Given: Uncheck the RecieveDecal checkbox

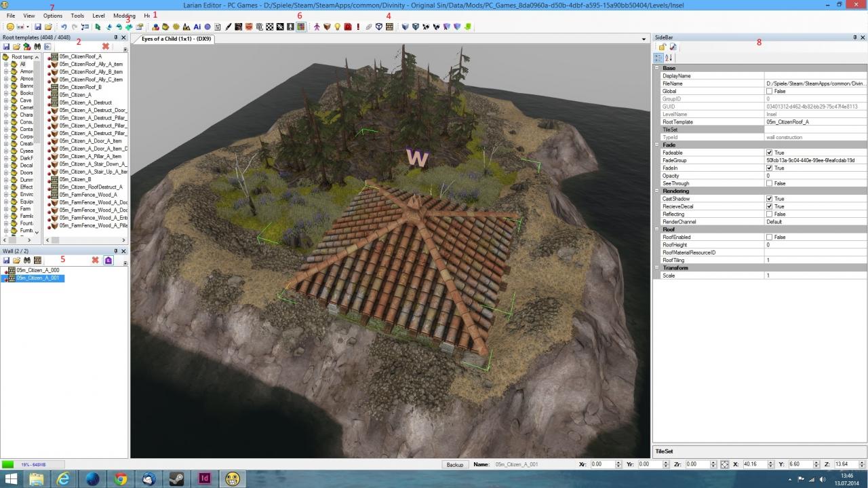Looking at the screenshot, I should tap(769, 206).
